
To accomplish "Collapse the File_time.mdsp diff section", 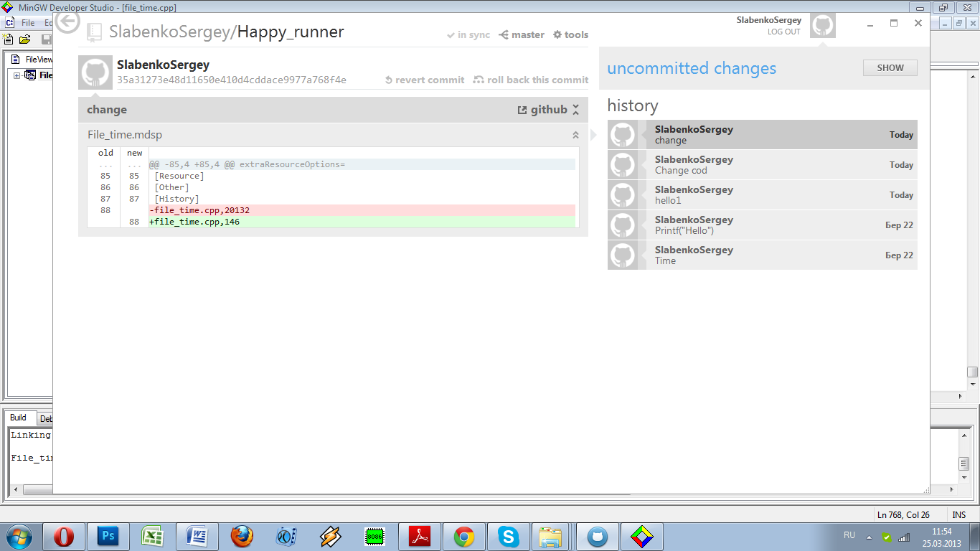I will pos(575,135).
